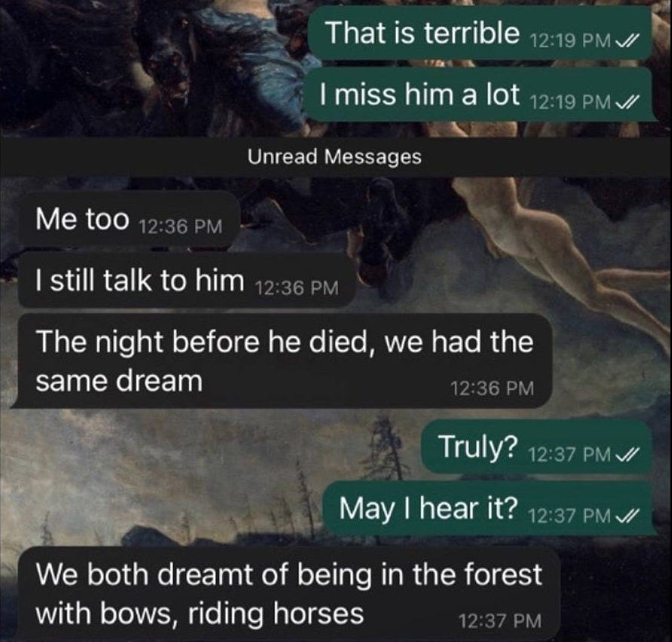Click the 12:37 PM timestamp on the forest message
The width and height of the screenshot is (672, 642).
tap(500, 621)
